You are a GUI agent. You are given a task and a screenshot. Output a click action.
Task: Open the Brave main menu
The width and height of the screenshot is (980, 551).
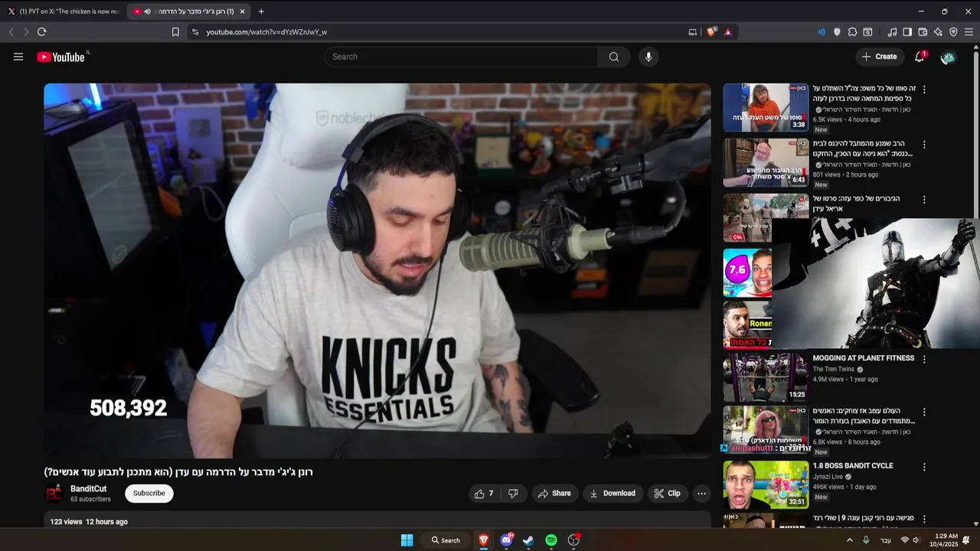(969, 32)
